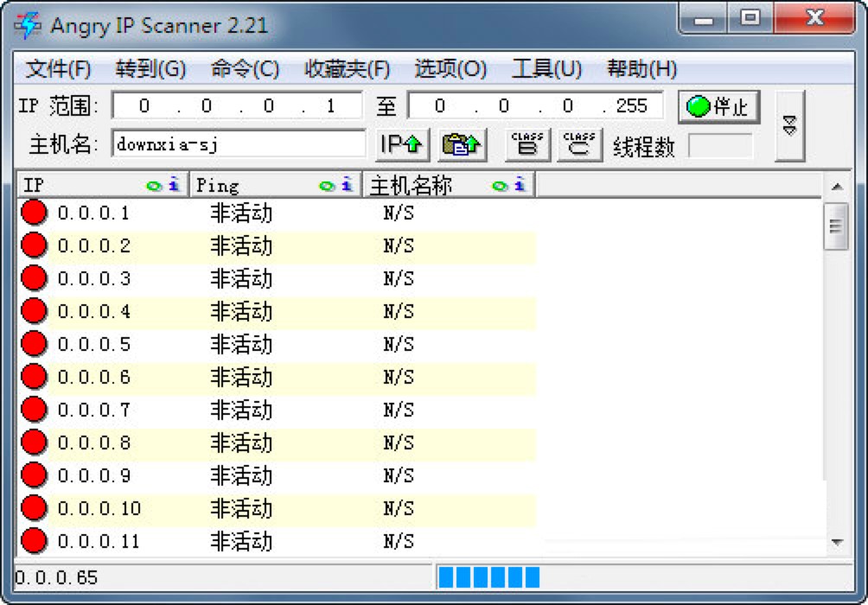The width and height of the screenshot is (868, 605).
Task: Select the clipboard paste IP icon
Action: pyautogui.click(x=461, y=143)
